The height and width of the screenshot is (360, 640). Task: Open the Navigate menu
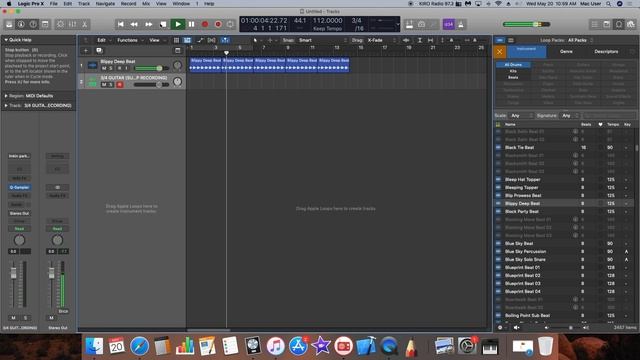105,4
